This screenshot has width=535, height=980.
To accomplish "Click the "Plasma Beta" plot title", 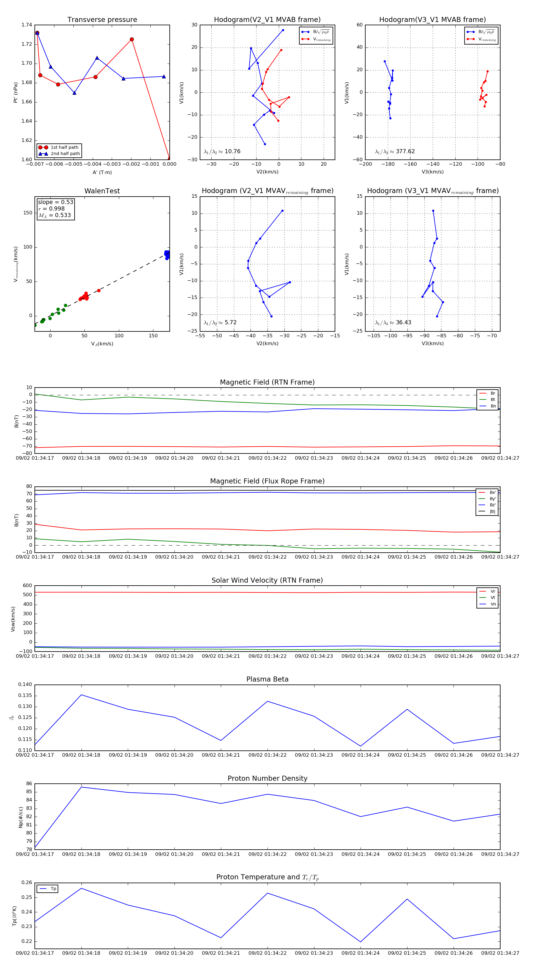I will [267, 679].
